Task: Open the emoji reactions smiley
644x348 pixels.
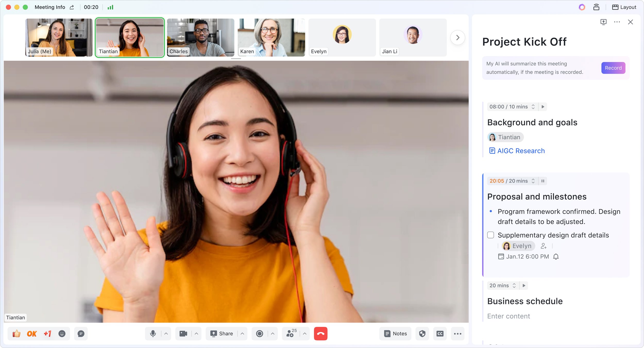Action: [62, 334]
